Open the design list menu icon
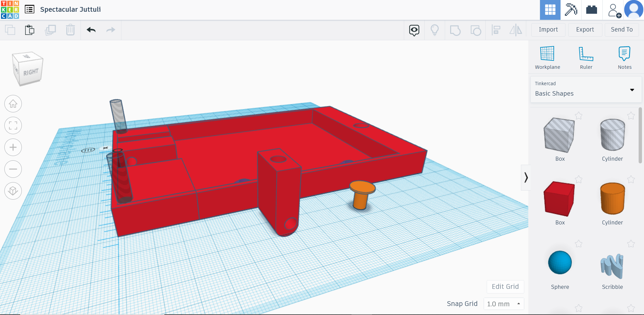The height and width of the screenshot is (315, 644). point(30,9)
